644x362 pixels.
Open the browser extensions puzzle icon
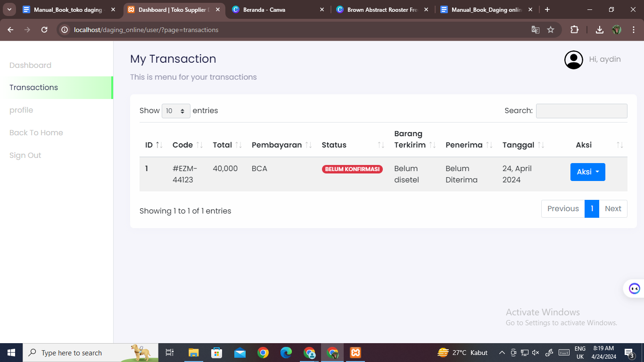(x=574, y=30)
